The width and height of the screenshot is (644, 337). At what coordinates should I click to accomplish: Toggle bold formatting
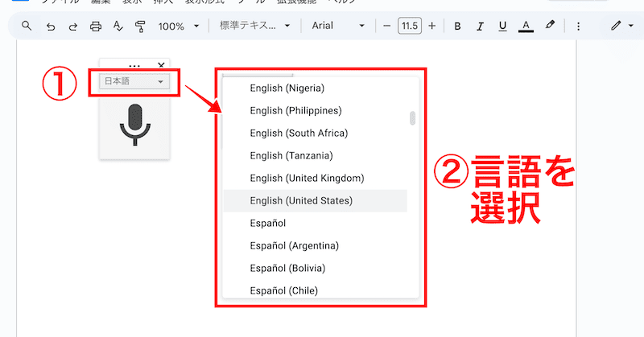457,26
